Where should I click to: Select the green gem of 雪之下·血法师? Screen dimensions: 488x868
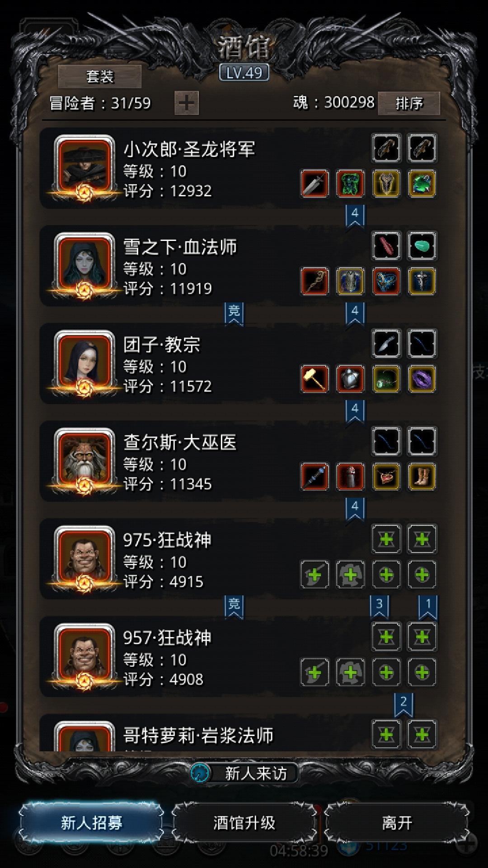pos(422,245)
